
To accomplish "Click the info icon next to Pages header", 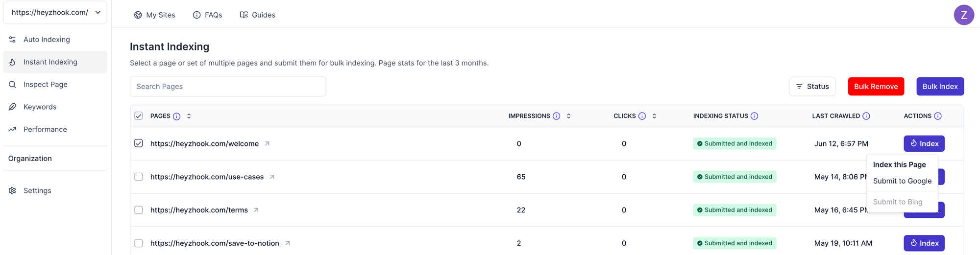I will [x=177, y=116].
